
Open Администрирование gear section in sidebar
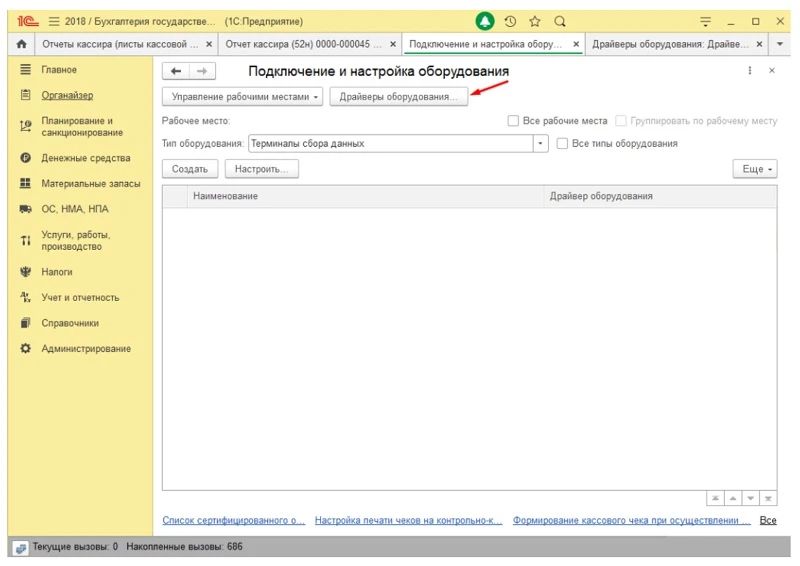(x=85, y=349)
